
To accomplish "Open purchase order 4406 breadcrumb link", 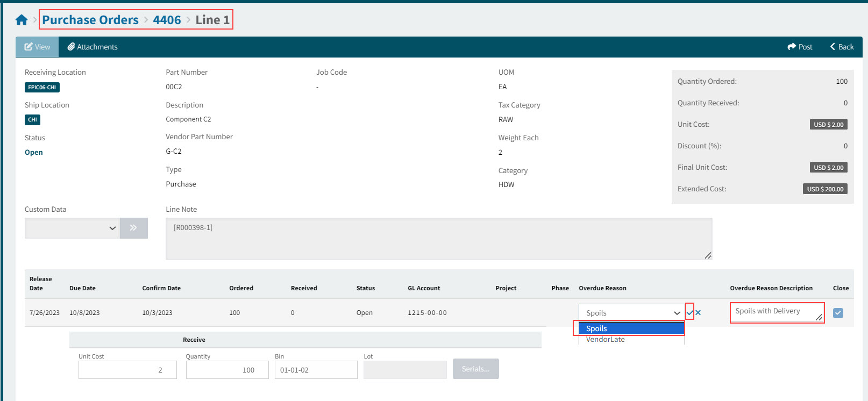I will pyautogui.click(x=167, y=20).
